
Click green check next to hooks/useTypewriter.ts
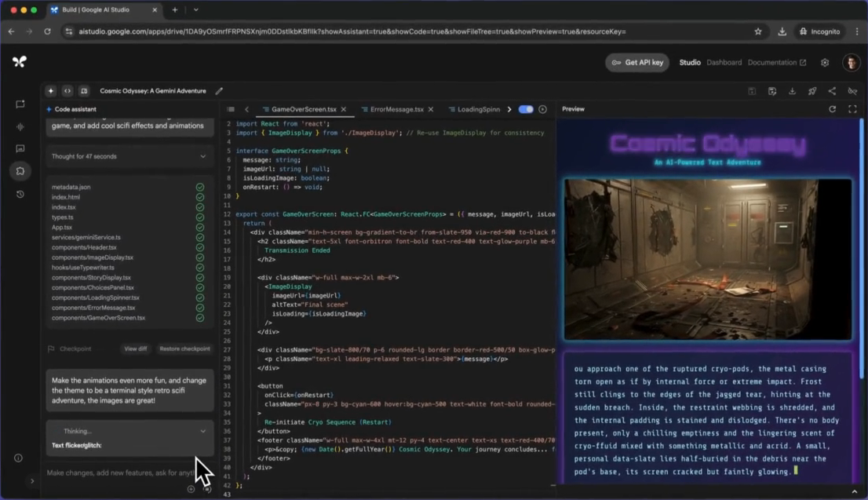(200, 268)
